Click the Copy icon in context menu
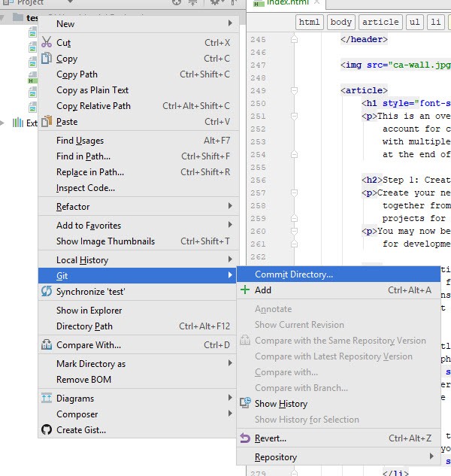451x476 pixels. 46,59
